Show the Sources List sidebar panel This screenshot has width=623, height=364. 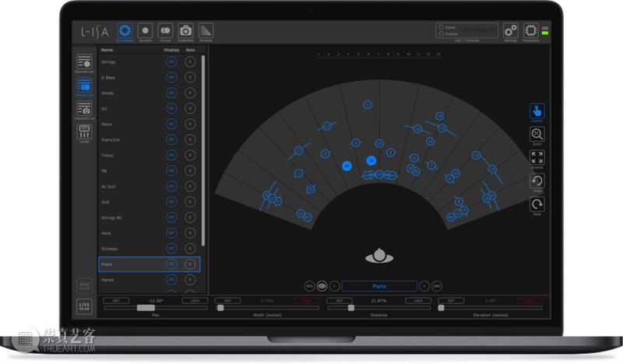84,62
